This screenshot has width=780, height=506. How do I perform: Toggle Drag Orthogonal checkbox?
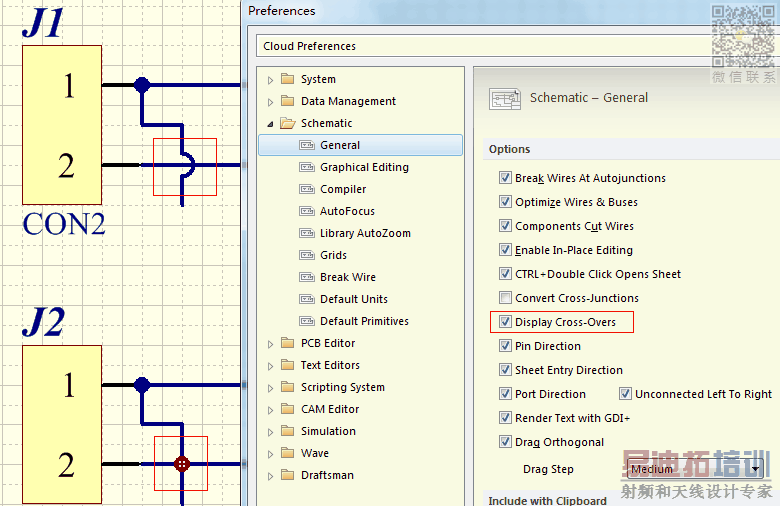[x=505, y=441]
